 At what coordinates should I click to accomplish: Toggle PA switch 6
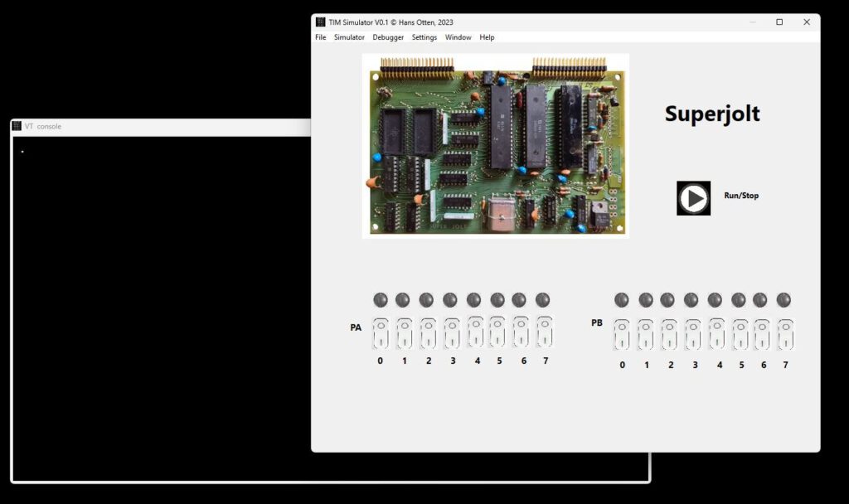tap(521, 332)
